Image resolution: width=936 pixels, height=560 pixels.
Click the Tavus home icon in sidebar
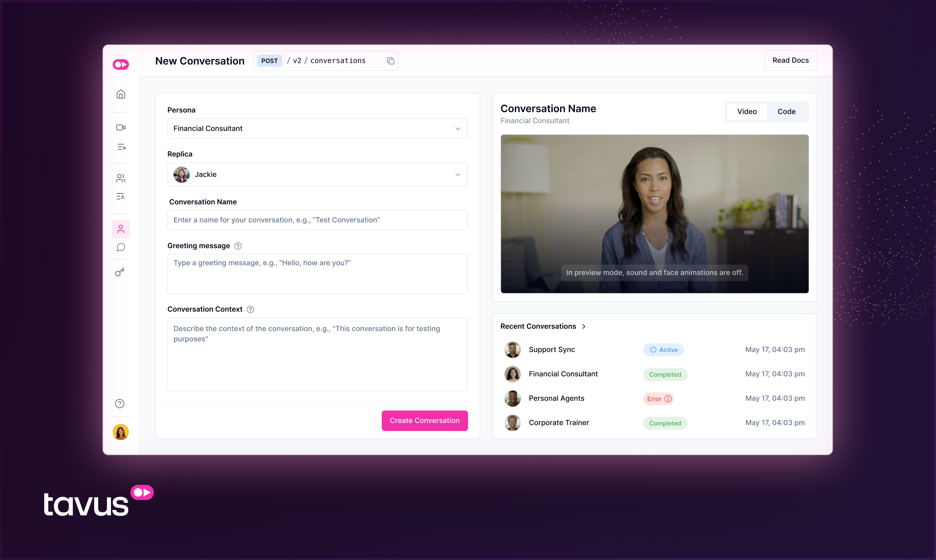click(x=121, y=94)
